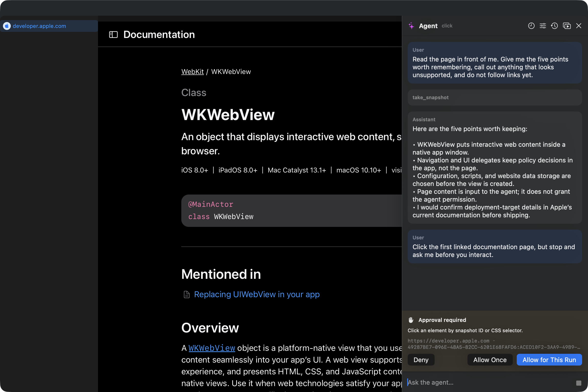This screenshot has height=392, width=588.
Task: Click the Mac Catalyst 13.1+ availability label
Action: coord(297,170)
